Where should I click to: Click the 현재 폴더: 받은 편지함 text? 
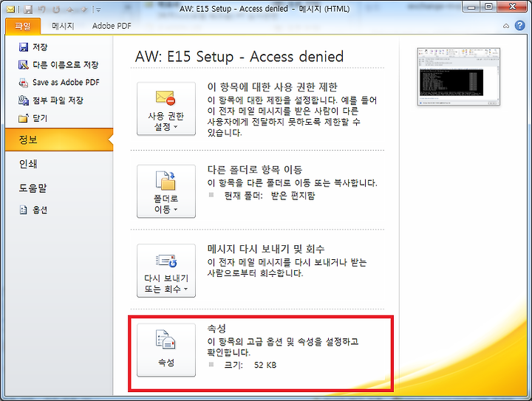pos(270,196)
